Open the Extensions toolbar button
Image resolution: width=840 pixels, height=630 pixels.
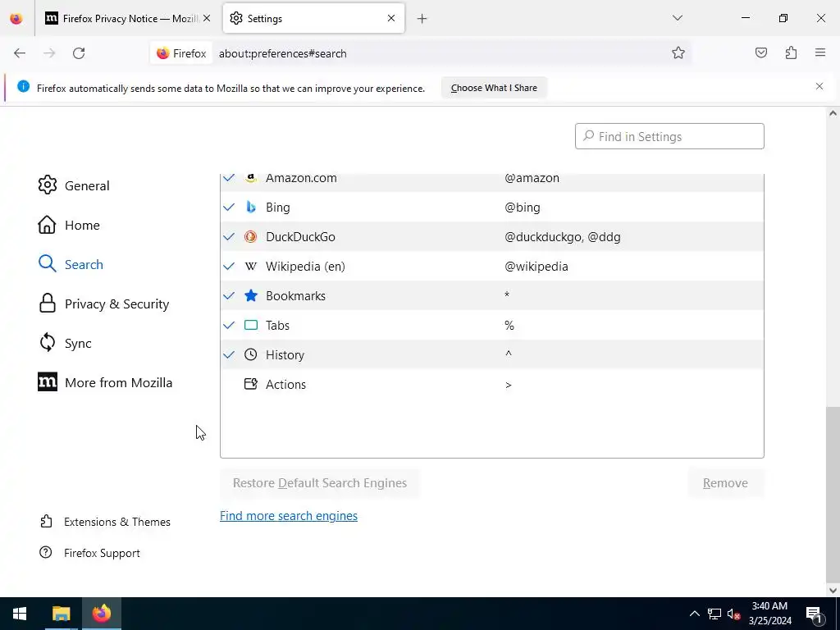pyautogui.click(x=791, y=53)
